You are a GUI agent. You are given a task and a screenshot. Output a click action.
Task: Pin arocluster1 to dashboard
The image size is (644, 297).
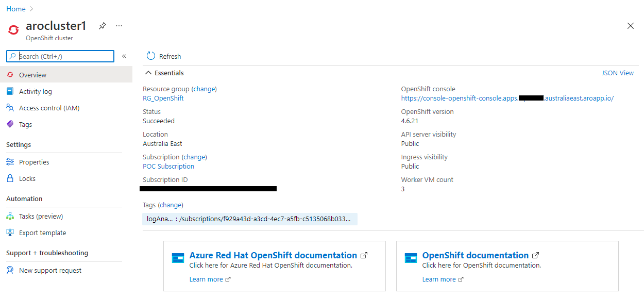click(x=101, y=25)
